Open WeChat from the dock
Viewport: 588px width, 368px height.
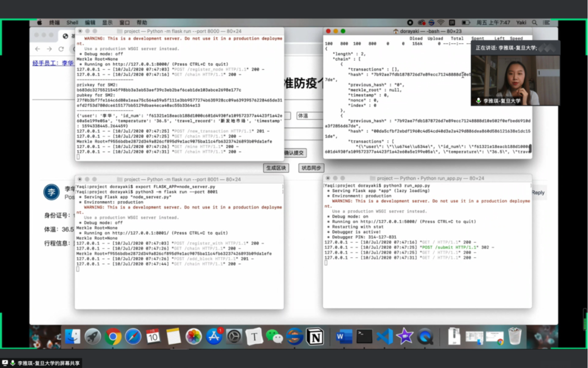point(274,337)
